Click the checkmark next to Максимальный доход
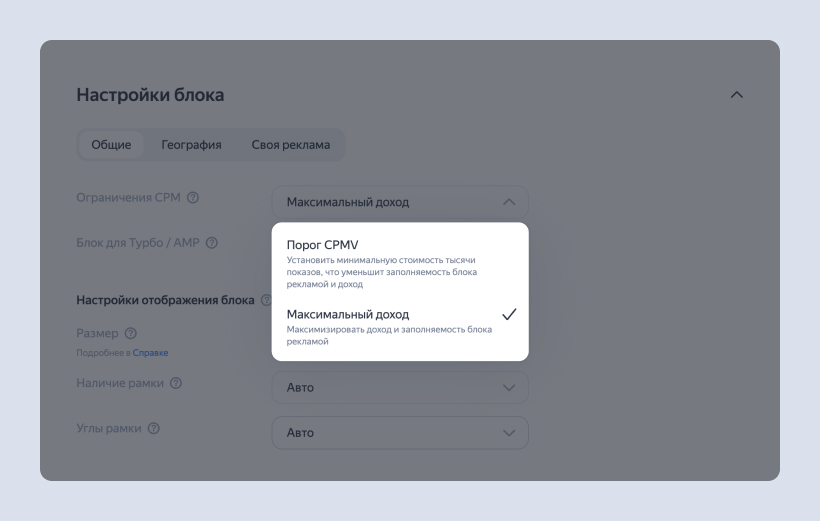The width and height of the screenshot is (820, 521). click(509, 314)
